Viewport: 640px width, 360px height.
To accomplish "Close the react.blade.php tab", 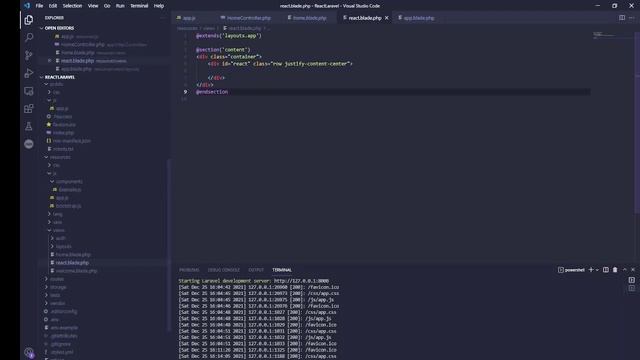I will tap(387, 18).
